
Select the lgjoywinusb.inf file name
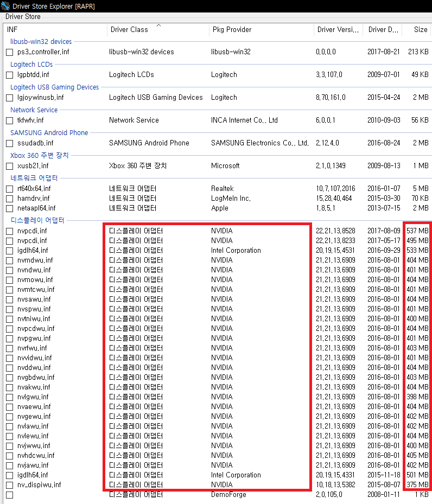[41, 98]
